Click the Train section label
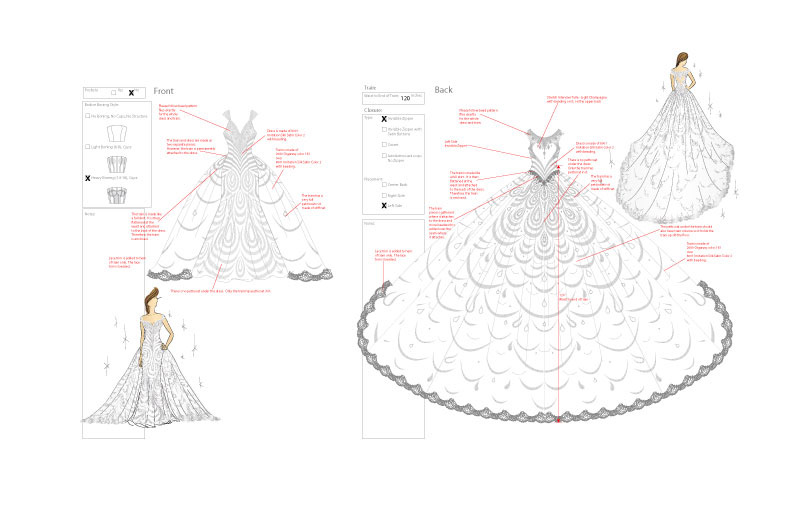 pyautogui.click(x=370, y=88)
